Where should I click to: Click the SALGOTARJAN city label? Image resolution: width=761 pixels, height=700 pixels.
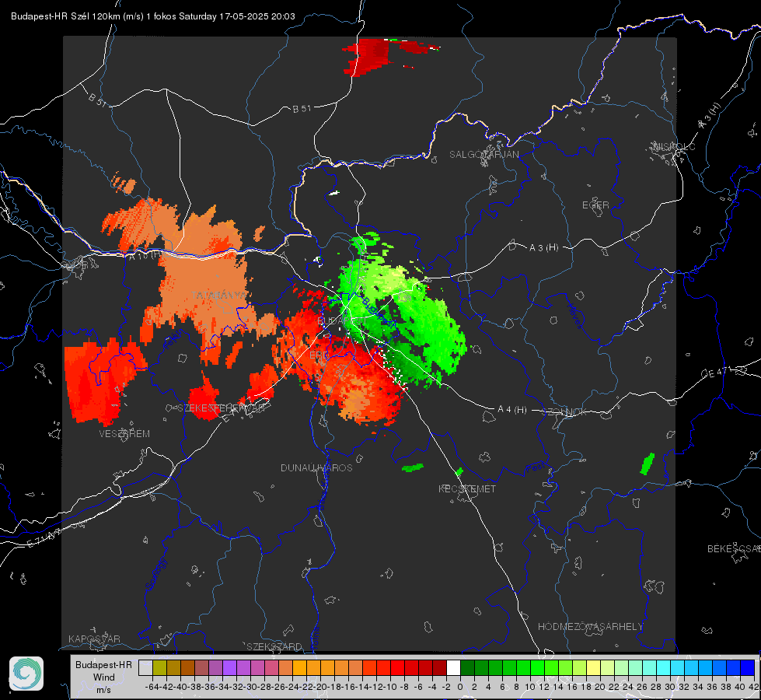(483, 155)
